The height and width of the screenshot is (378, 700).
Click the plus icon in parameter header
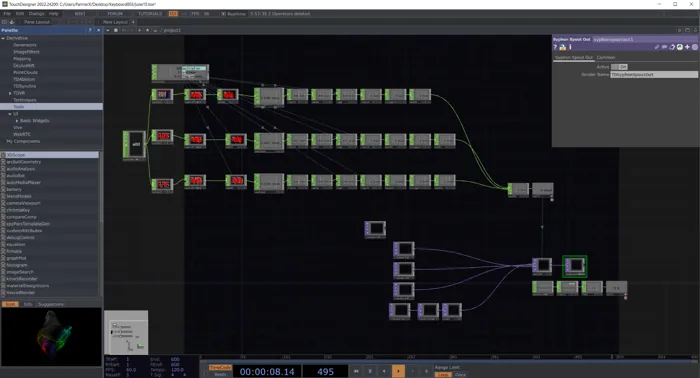[x=687, y=47]
